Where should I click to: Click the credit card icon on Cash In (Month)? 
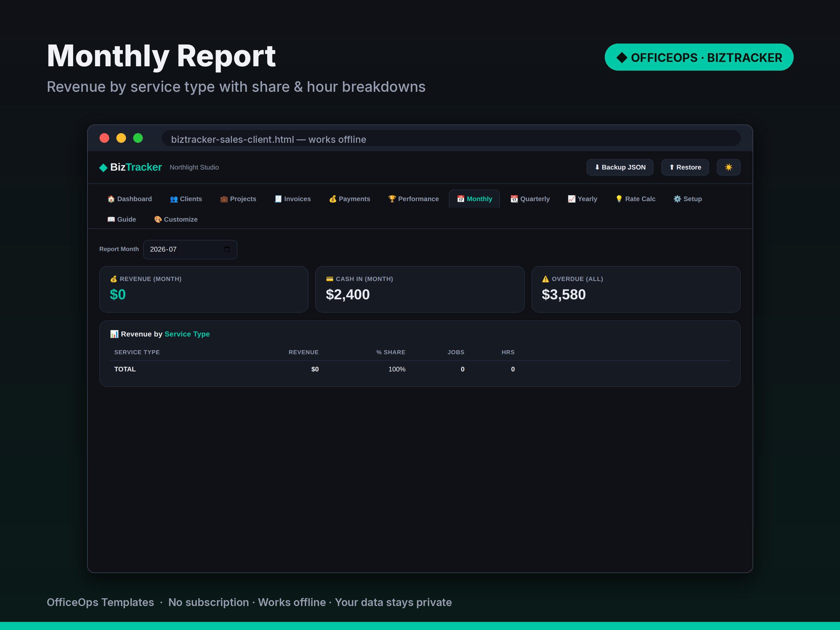pos(329,279)
